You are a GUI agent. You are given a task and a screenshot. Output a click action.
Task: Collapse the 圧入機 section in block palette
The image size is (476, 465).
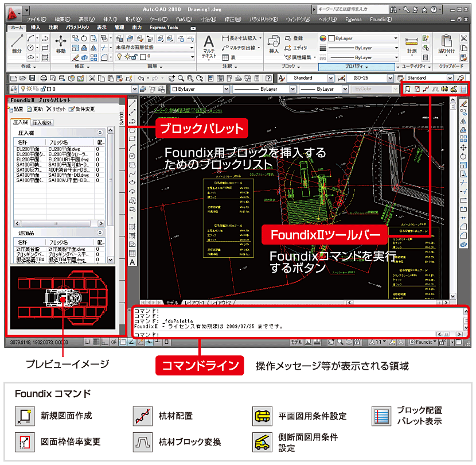click(x=100, y=133)
